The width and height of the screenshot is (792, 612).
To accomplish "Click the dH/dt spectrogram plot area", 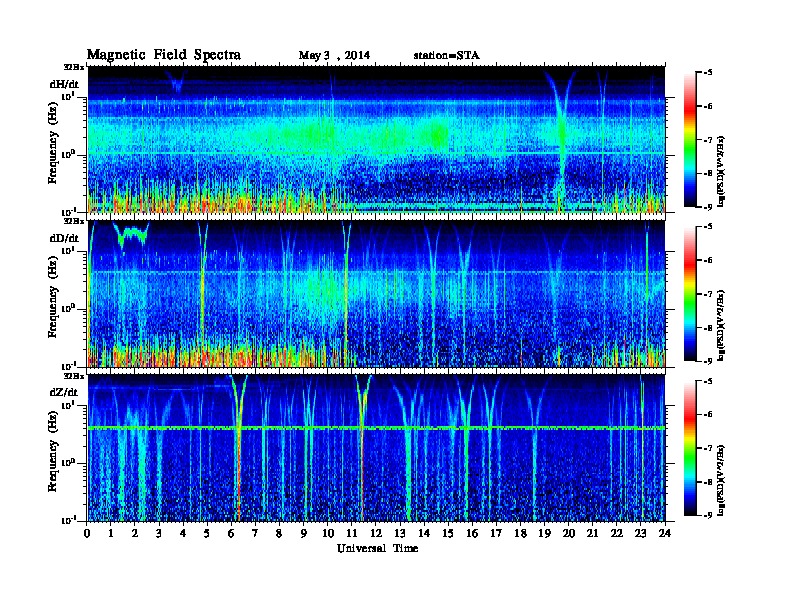I will click(376, 139).
